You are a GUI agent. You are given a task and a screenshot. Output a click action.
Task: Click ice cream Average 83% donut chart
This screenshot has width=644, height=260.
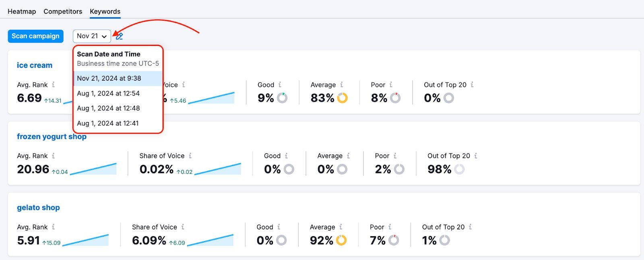pyautogui.click(x=343, y=98)
